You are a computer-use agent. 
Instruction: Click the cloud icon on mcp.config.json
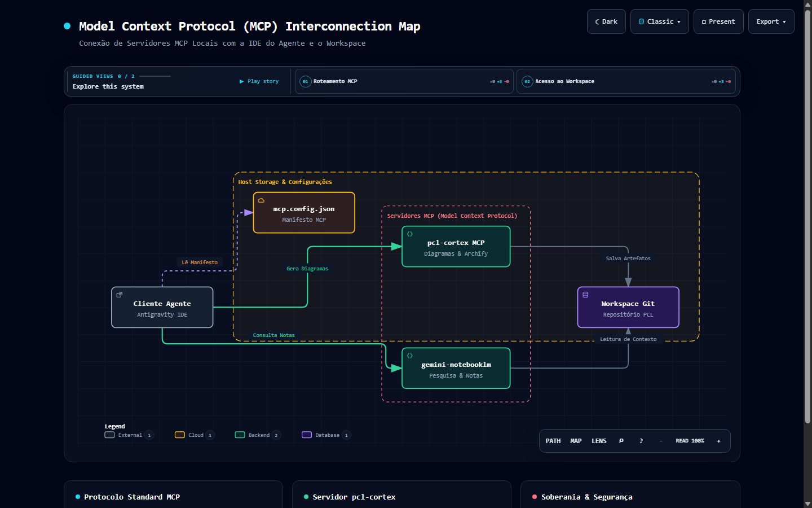point(261,200)
